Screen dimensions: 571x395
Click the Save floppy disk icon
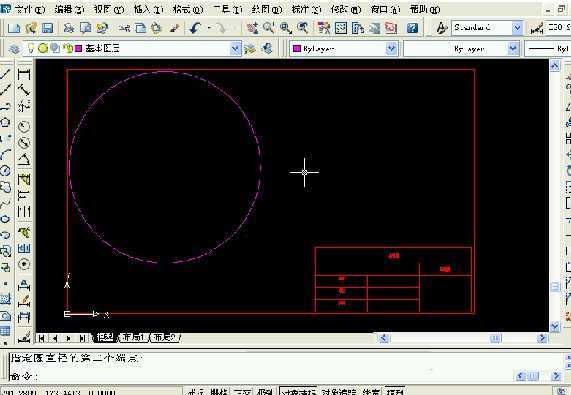pos(48,28)
